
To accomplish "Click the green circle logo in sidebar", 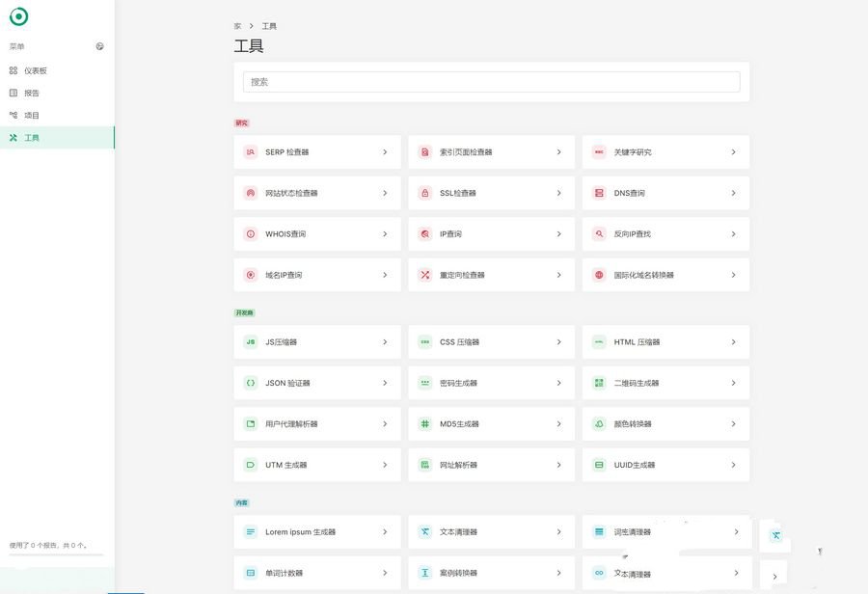I will [x=18, y=16].
